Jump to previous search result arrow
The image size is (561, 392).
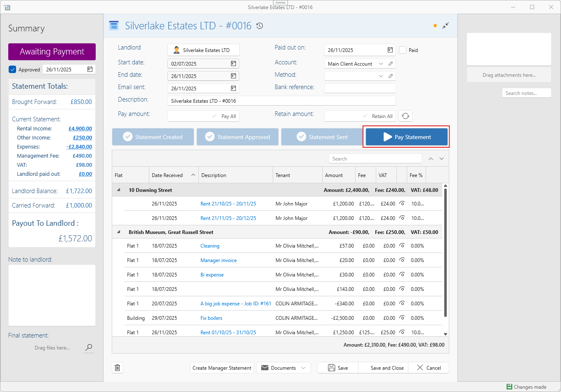pos(431,159)
